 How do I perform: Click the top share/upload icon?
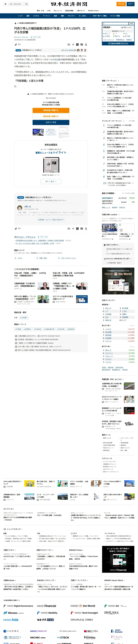coord(86,45)
